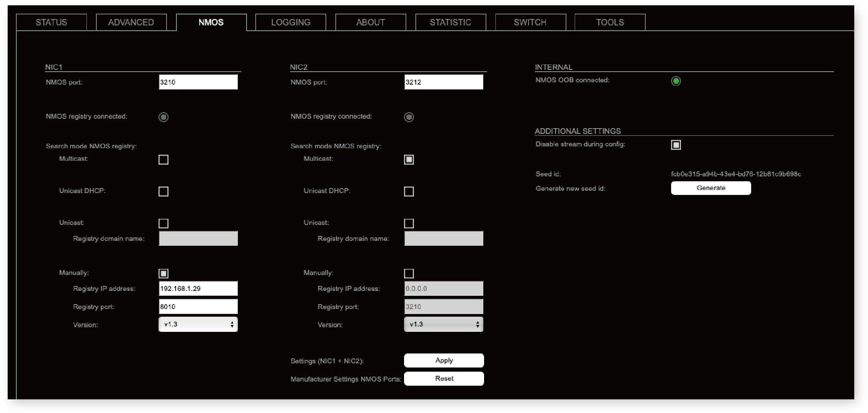The image size is (868, 413).
Task: Enable Unicast search mode for NIC2
Action: point(409,223)
